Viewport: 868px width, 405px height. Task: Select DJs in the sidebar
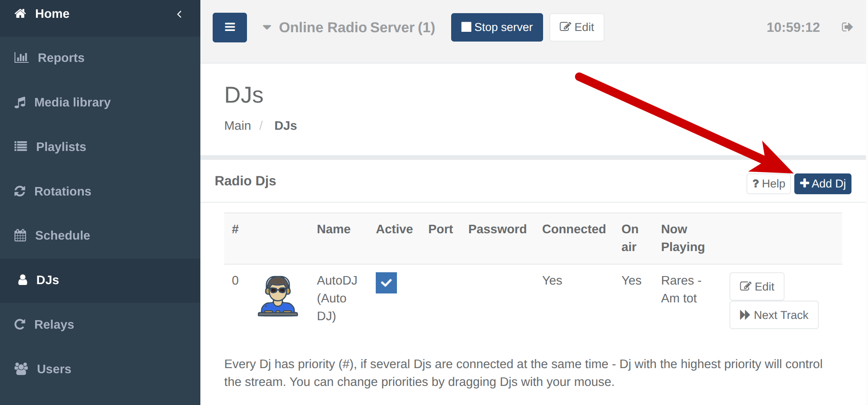(47, 280)
